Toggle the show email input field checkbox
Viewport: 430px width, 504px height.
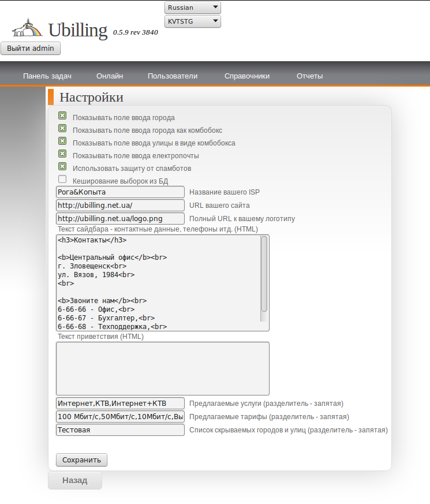coord(62,154)
